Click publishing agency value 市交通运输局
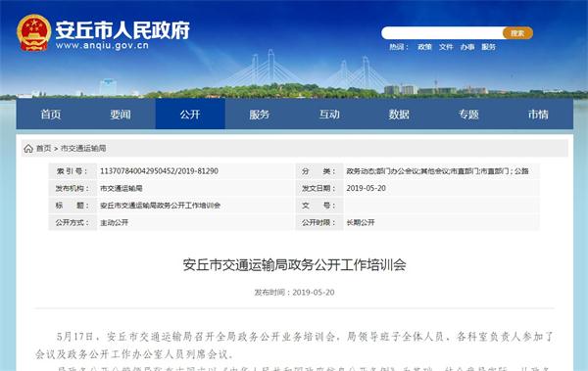Screen dimensions: 588x371 coord(122,188)
